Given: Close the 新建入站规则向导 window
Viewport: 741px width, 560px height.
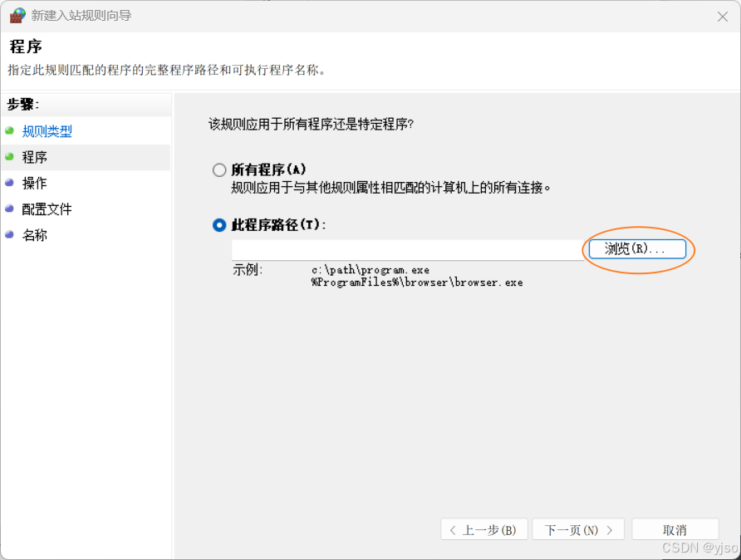Looking at the screenshot, I should [722, 16].
